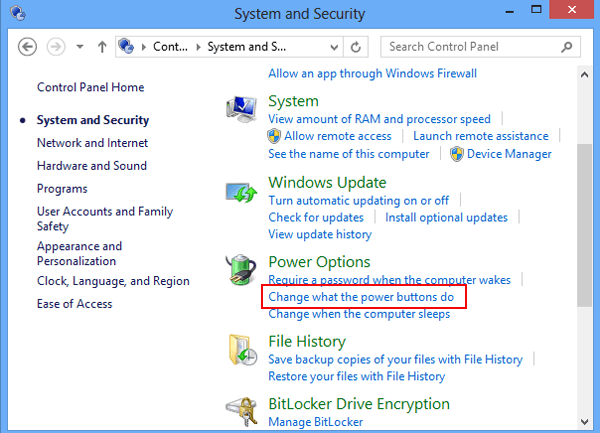600x433 pixels.
Task: Open BitLocker Drive Encryption heading
Action: tap(359, 404)
